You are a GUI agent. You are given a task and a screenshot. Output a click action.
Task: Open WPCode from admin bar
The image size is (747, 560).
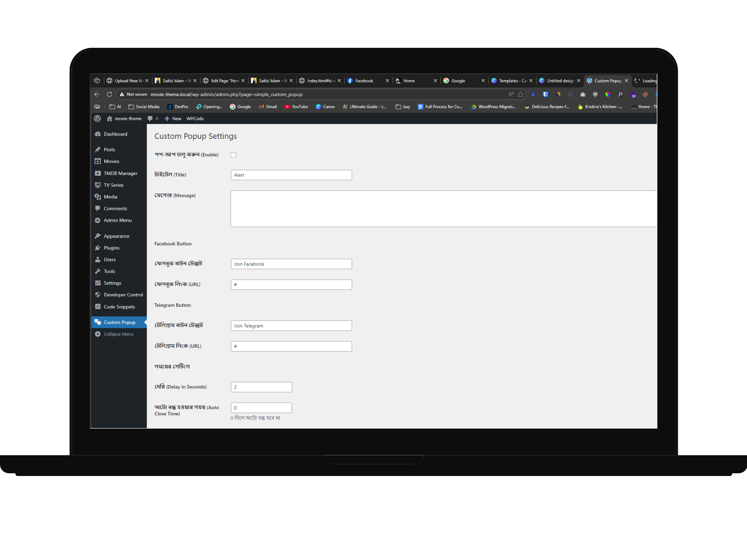[195, 119]
